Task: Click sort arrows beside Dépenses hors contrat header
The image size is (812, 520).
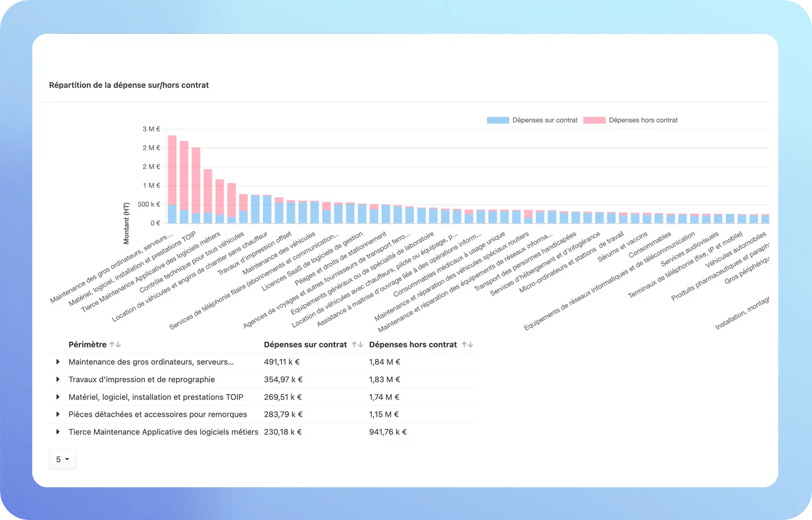Action: (467, 345)
